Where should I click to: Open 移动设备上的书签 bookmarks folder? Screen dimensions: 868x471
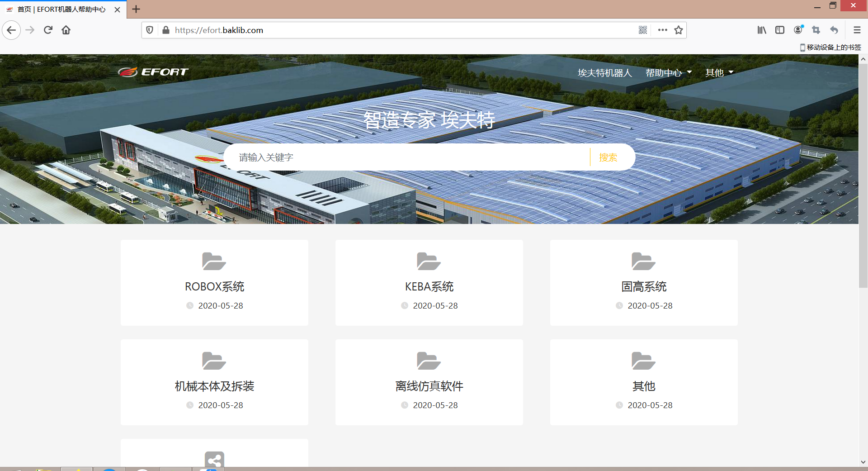pos(830,48)
